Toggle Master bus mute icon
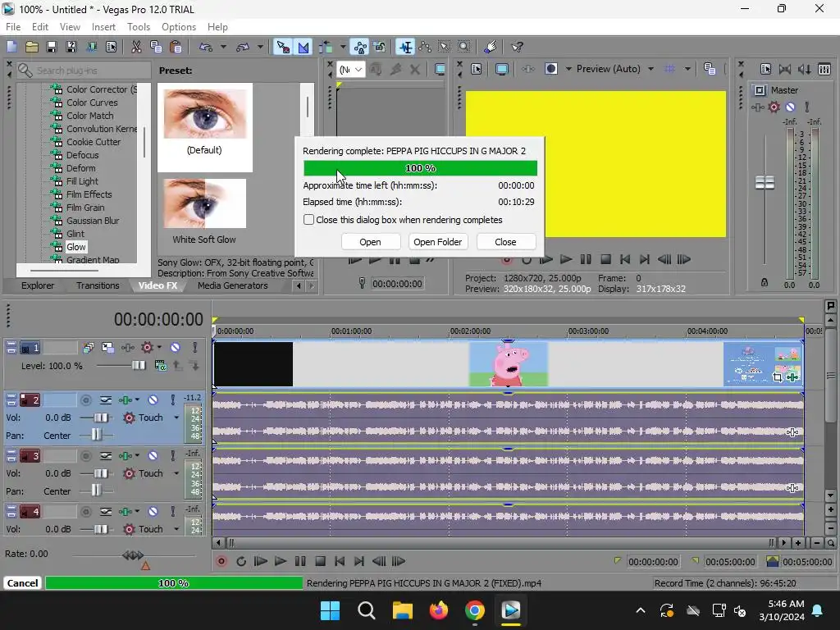 [x=790, y=107]
